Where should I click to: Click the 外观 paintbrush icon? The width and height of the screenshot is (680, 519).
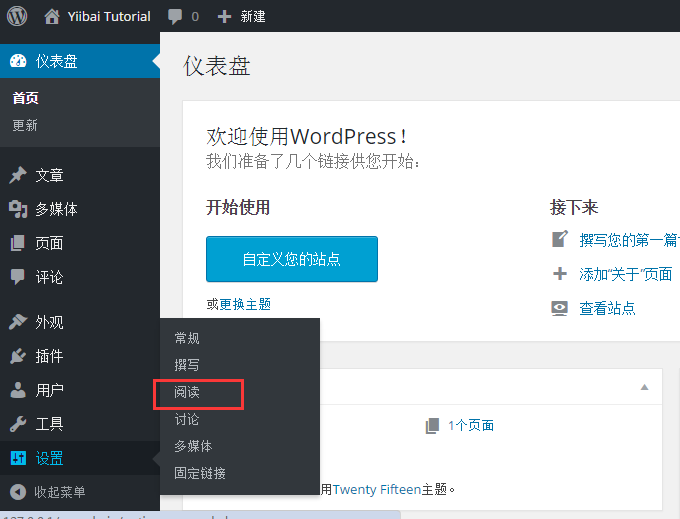[x=18, y=322]
